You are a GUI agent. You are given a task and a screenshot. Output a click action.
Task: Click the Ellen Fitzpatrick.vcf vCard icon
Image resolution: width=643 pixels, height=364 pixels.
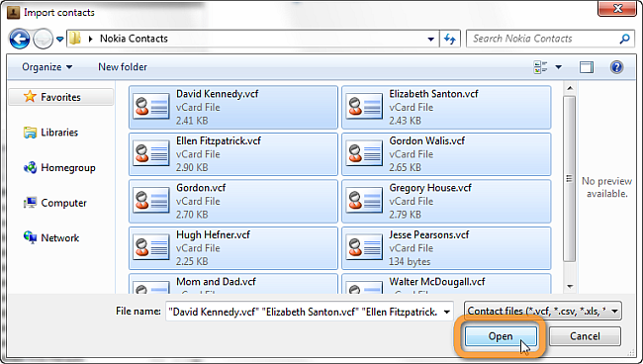(x=151, y=153)
